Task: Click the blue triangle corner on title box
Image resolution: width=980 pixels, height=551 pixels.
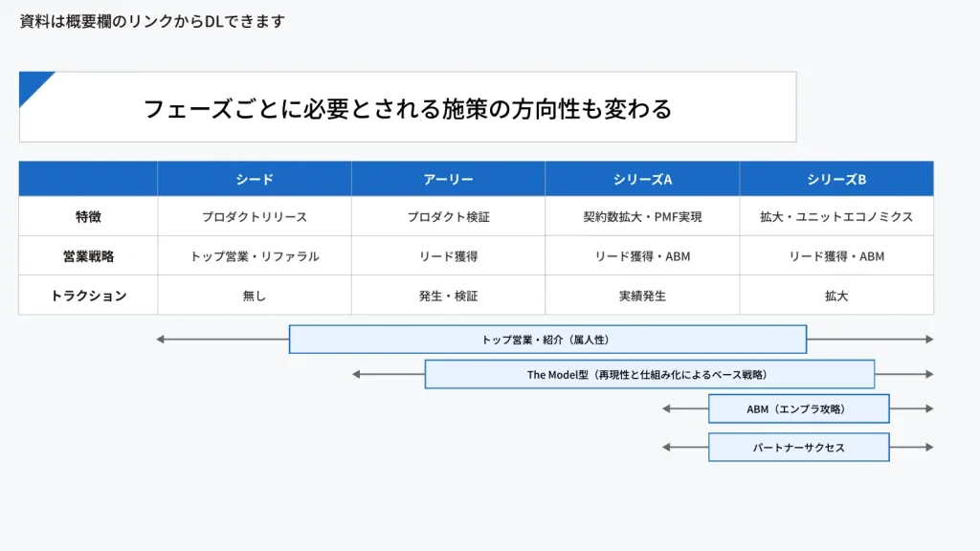Action: coord(32,83)
